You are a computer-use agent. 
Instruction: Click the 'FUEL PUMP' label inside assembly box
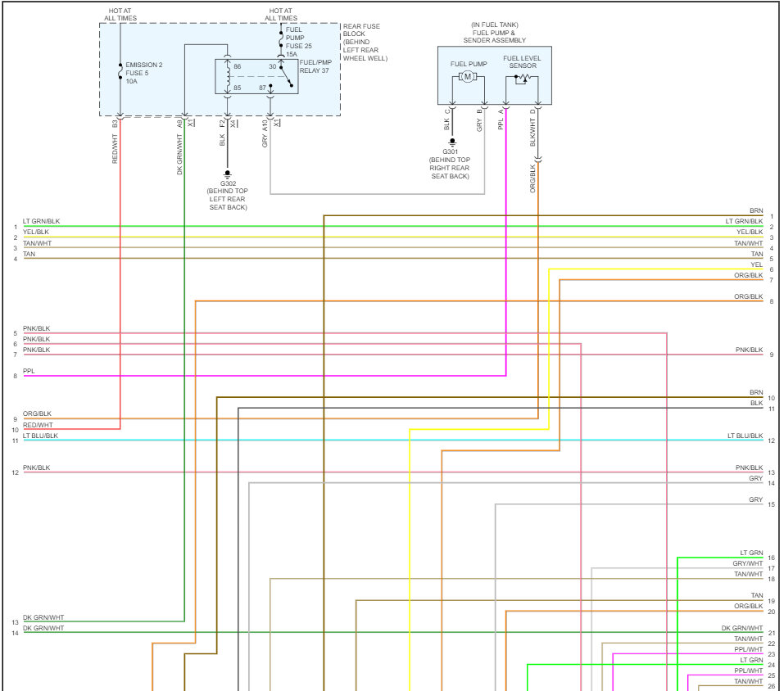tap(469, 64)
